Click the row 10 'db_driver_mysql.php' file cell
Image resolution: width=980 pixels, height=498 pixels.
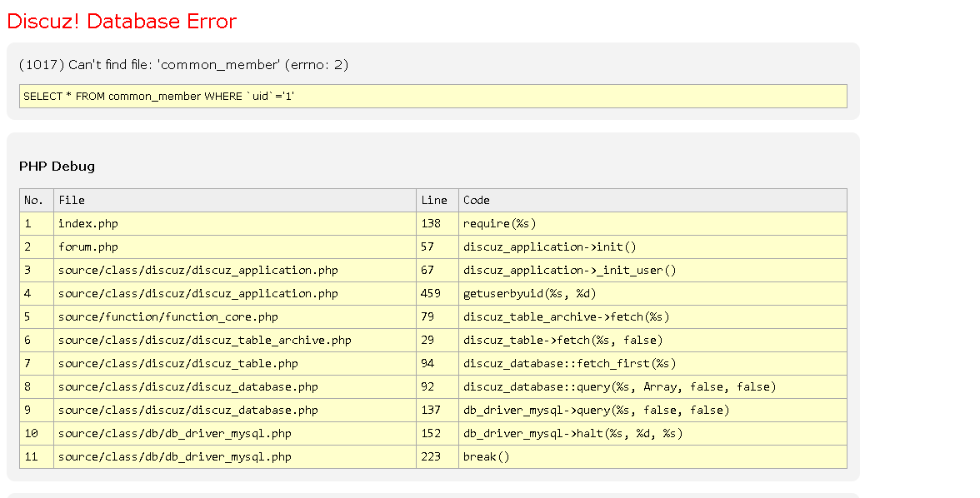(x=235, y=434)
